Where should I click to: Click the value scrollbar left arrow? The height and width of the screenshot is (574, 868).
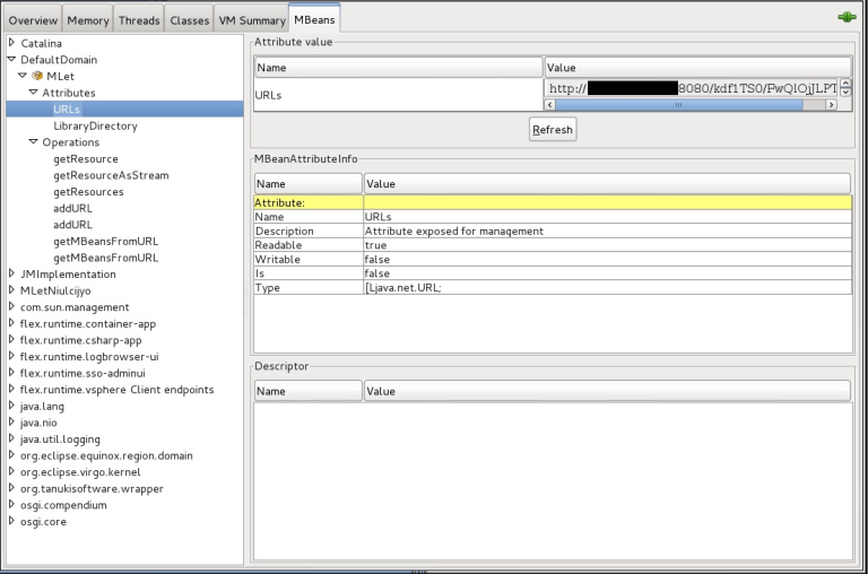coord(550,105)
